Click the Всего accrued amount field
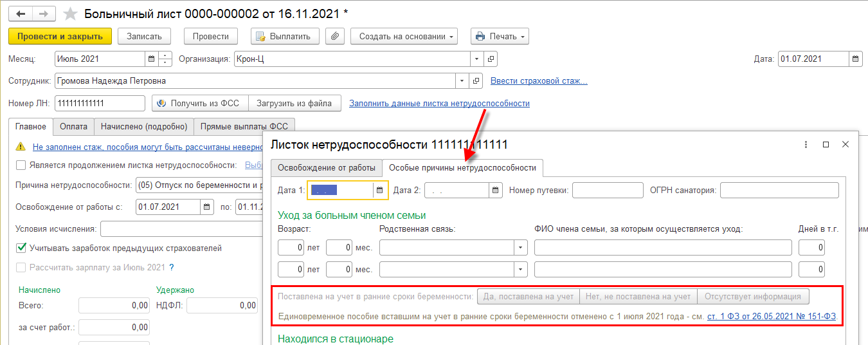This screenshot has height=345, width=868. click(x=114, y=306)
